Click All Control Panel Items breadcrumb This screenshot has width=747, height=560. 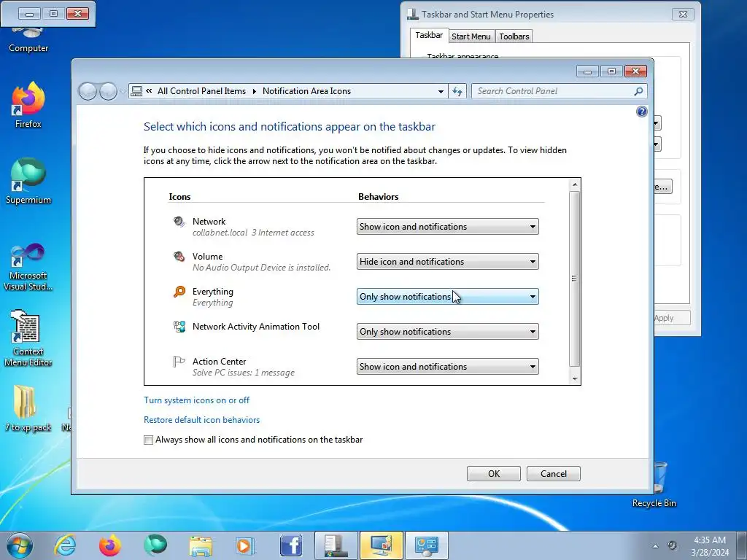point(201,91)
